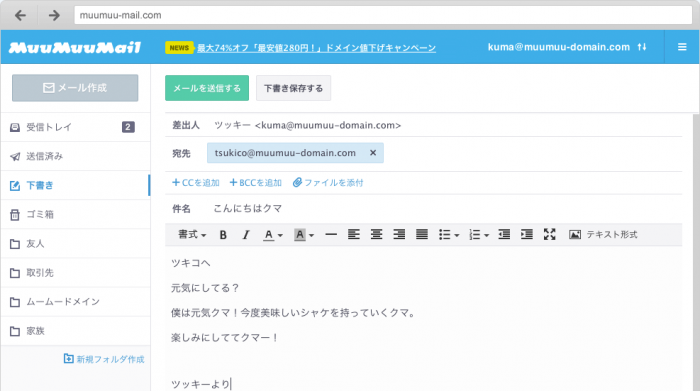Open the 送信済み sent folder

(x=75, y=156)
